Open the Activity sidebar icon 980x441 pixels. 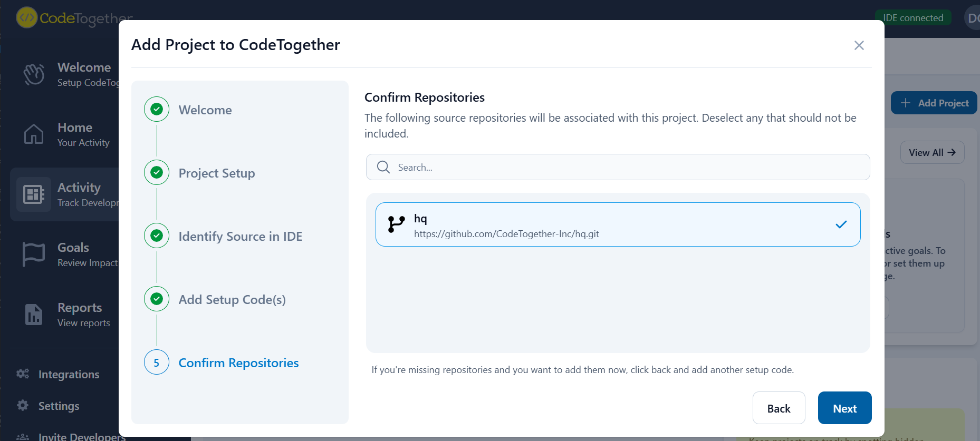tap(34, 194)
